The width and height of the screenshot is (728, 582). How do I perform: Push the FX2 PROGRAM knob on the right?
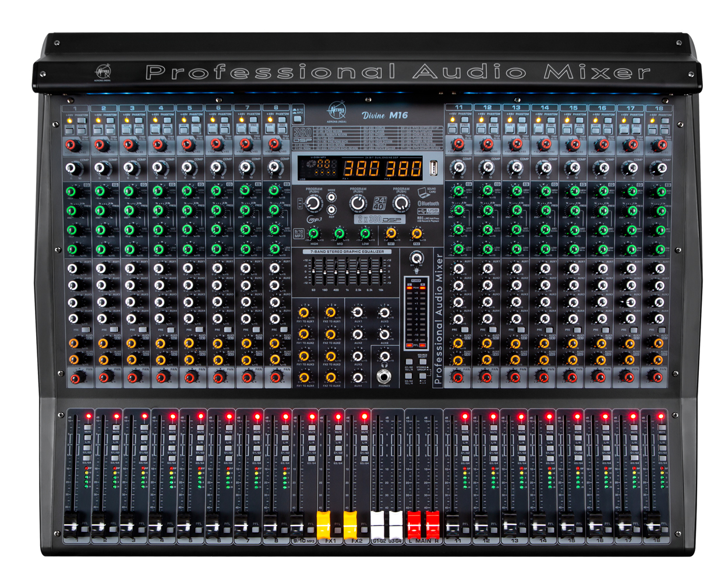coord(401,203)
